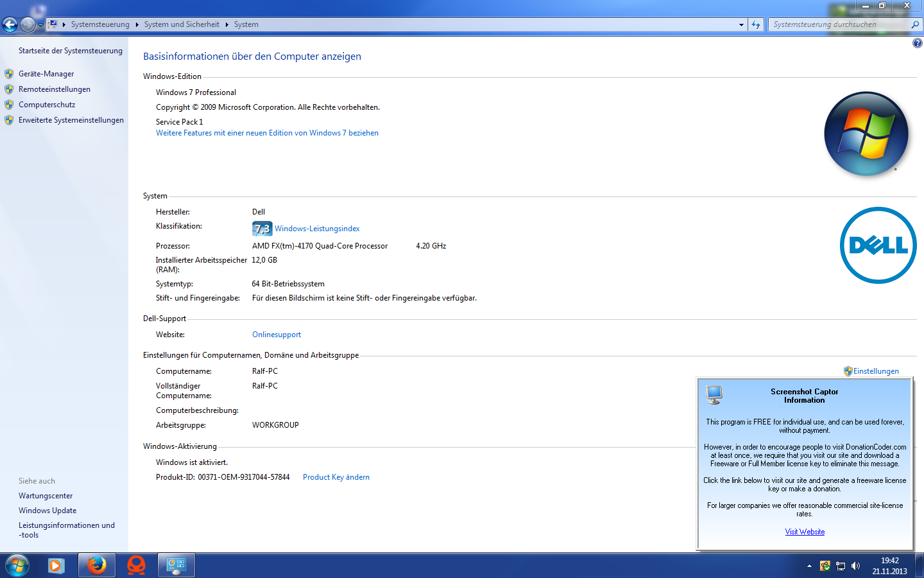Go to System und Sicherheit breadcrumb
This screenshot has height=578, width=924.
tap(182, 24)
